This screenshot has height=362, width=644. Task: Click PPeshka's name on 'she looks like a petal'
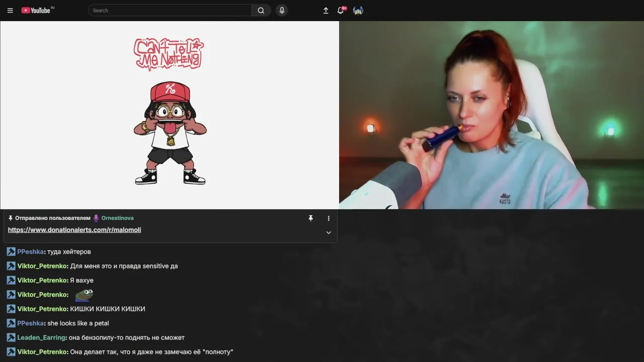coord(30,323)
